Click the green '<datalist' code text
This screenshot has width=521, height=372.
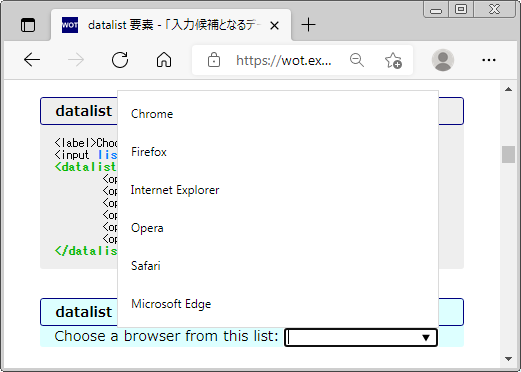pos(86,167)
